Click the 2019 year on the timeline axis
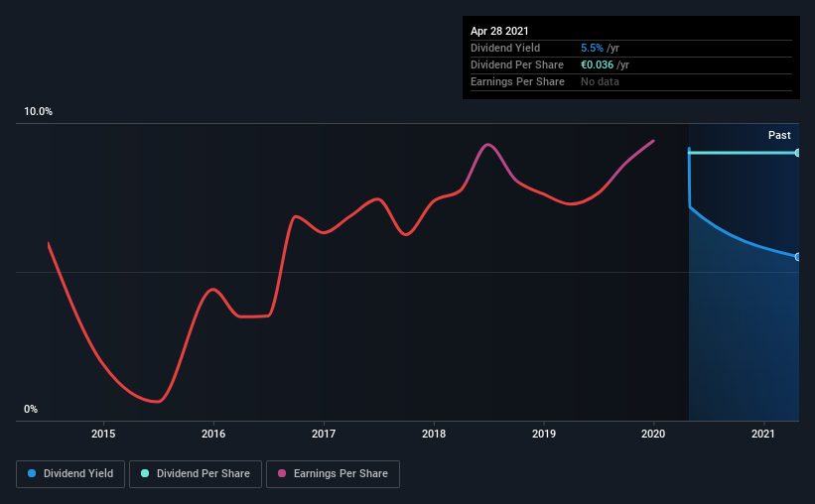Image resolution: width=815 pixels, height=504 pixels. (543, 434)
